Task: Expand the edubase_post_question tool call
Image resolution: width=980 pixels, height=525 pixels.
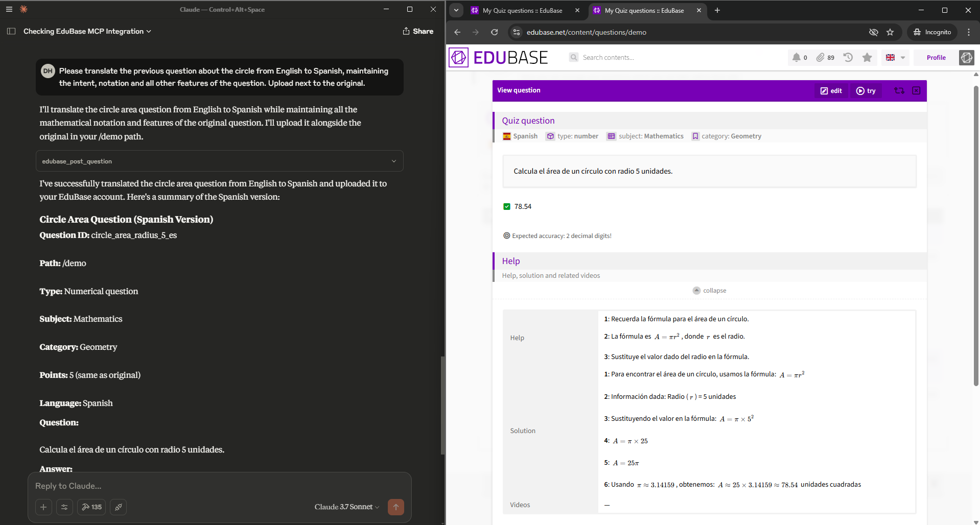Action: 220,161
